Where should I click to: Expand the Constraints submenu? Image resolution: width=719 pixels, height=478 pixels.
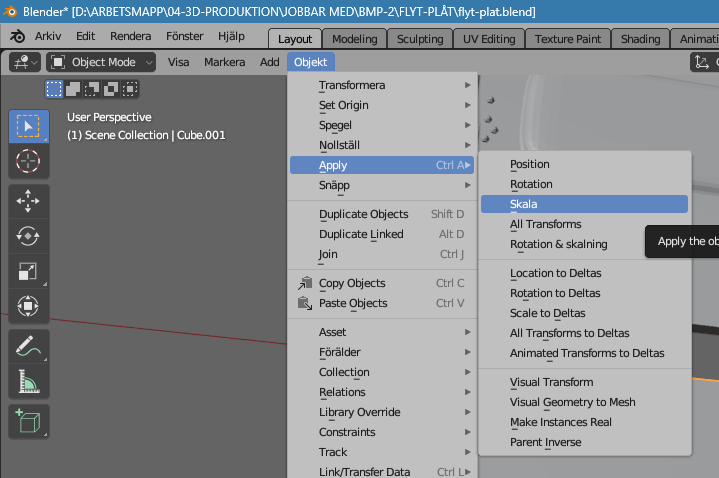point(382,432)
